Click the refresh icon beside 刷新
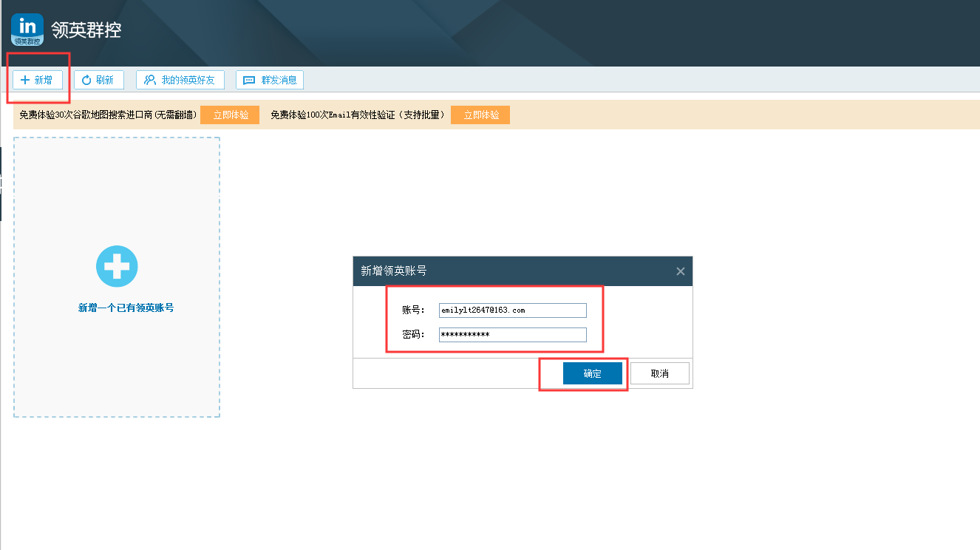Image resolution: width=980 pixels, height=550 pixels. (86, 80)
